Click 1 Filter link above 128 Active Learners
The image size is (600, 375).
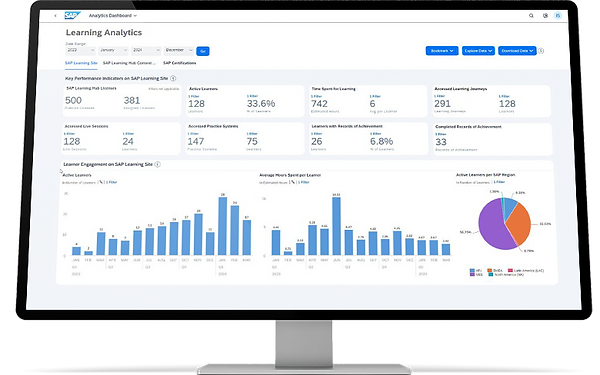coord(194,96)
